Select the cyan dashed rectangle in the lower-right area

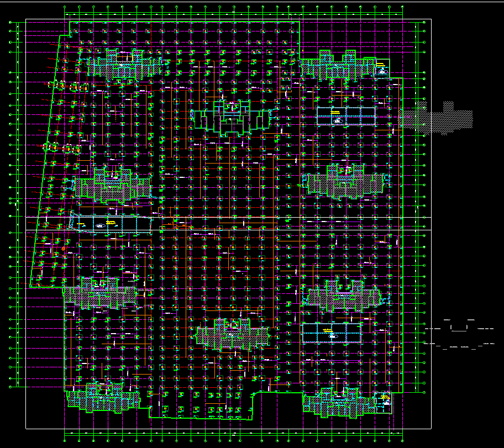[332, 333]
